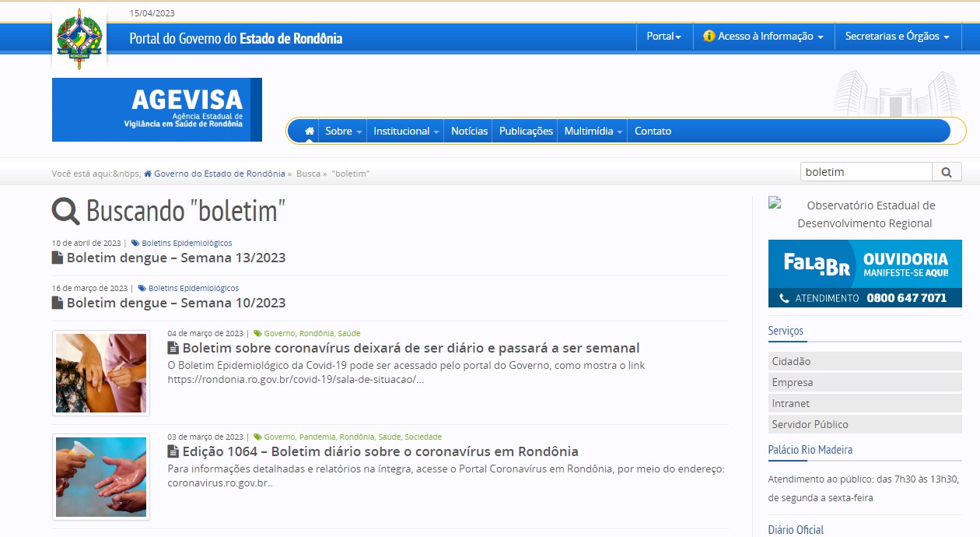Go to the Publicações menu item
The image size is (980, 537).
tap(526, 132)
